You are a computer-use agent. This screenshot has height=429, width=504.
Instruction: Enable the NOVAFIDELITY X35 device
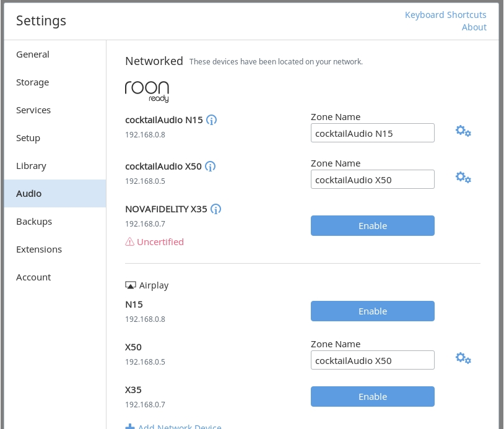373,225
